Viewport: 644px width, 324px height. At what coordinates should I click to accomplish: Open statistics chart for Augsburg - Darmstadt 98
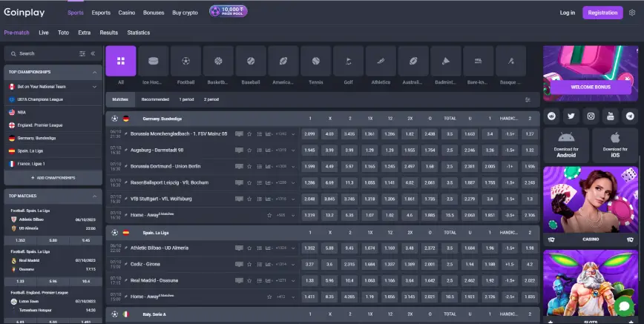(269, 151)
